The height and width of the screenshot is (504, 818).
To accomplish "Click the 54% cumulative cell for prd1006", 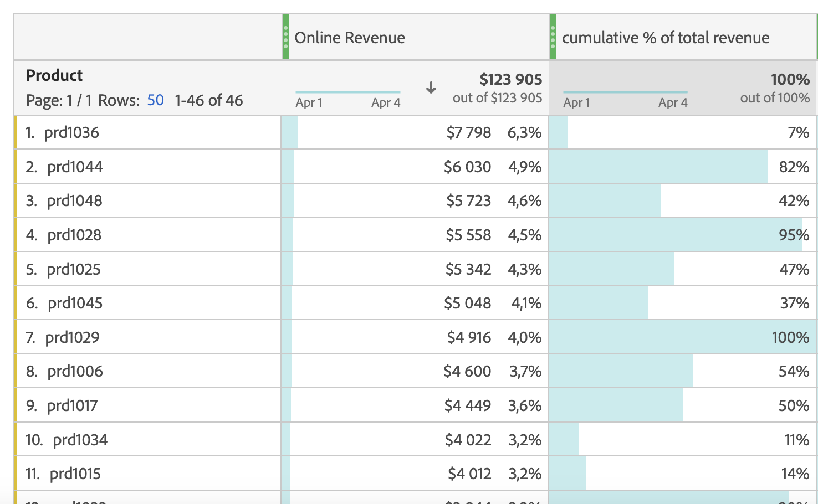I will pyautogui.click(x=683, y=371).
